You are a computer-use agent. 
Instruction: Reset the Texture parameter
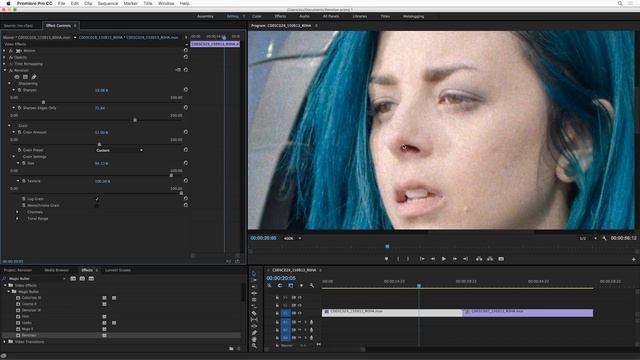(x=186, y=180)
